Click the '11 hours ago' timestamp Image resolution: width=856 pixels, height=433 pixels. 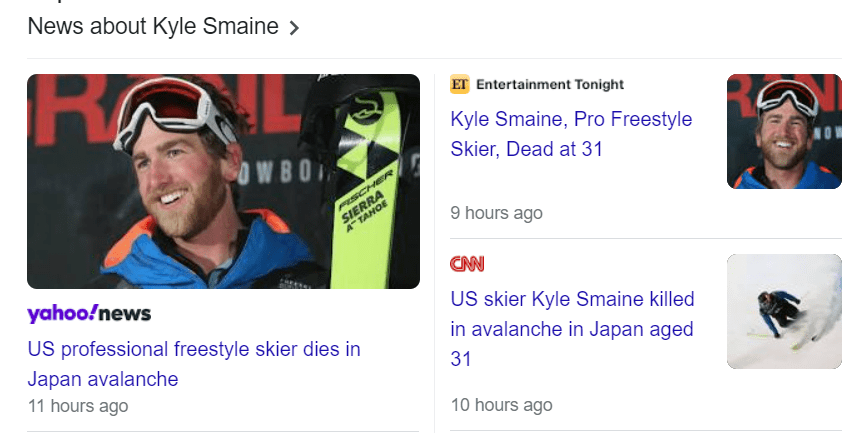click(x=78, y=406)
